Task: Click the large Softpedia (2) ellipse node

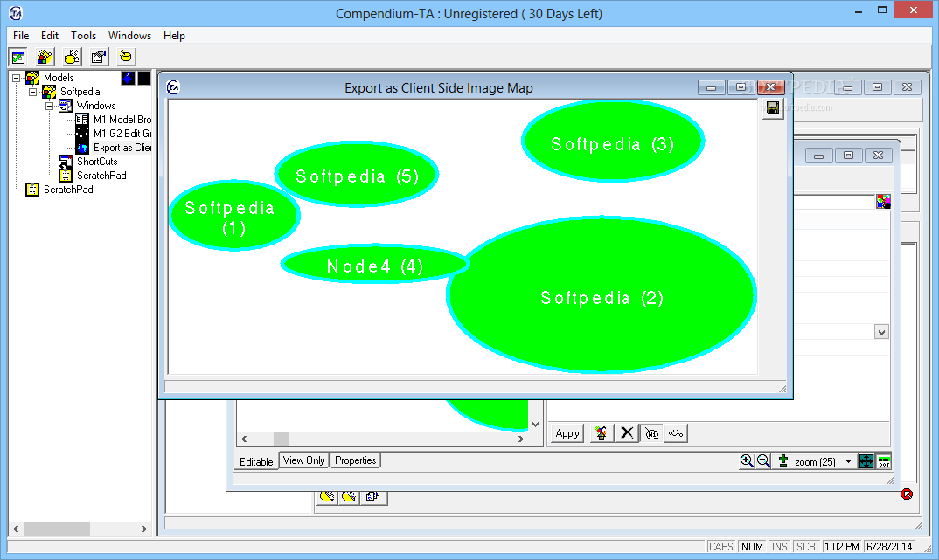Action: tap(602, 294)
